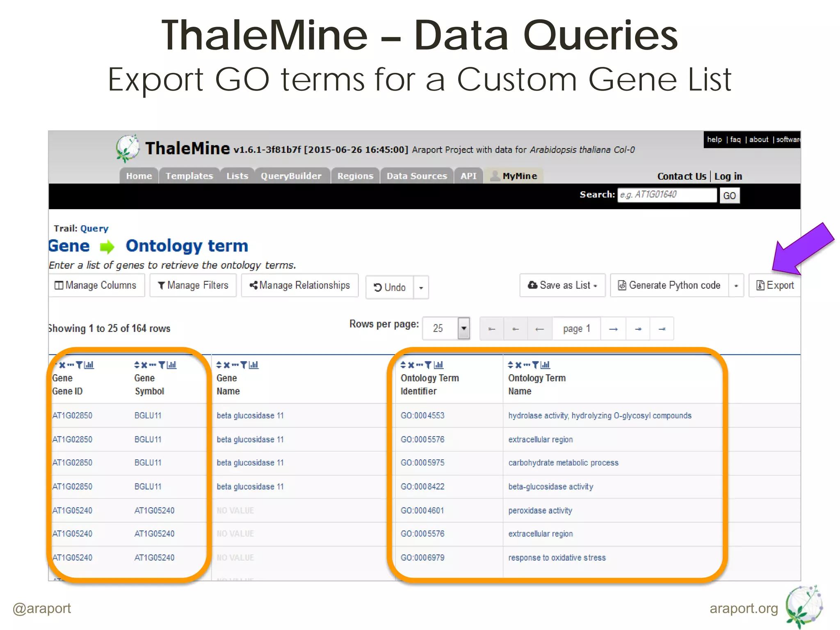Image resolution: width=840 pixels, height=630 pixels.
Task: Click the ThaleMine logo
Action: [128, 148]
